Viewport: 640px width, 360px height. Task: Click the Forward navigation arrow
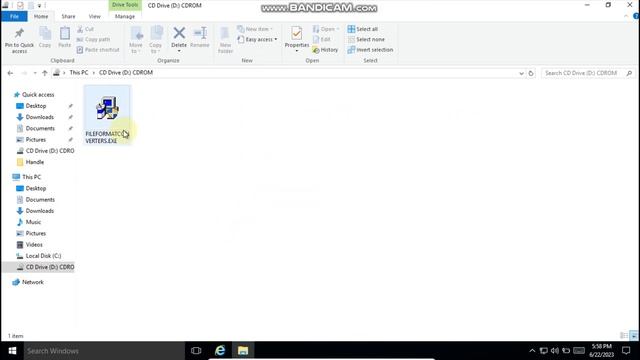pos(24,73)
